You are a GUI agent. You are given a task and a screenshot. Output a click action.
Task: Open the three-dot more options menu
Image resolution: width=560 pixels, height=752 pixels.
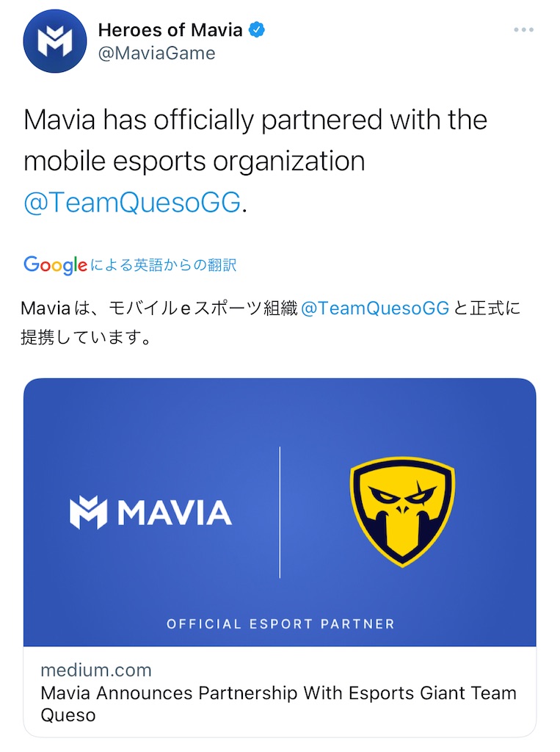[x=523, y=29]
